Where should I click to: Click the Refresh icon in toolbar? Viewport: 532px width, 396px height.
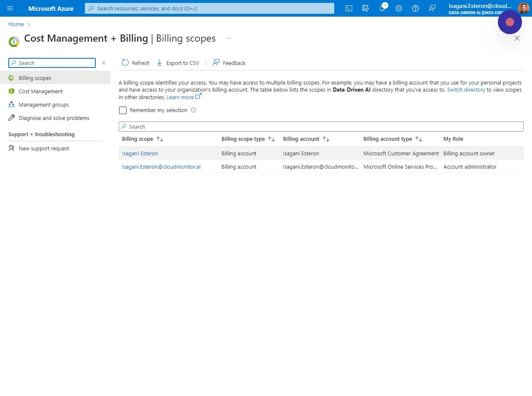pos(125,62)
